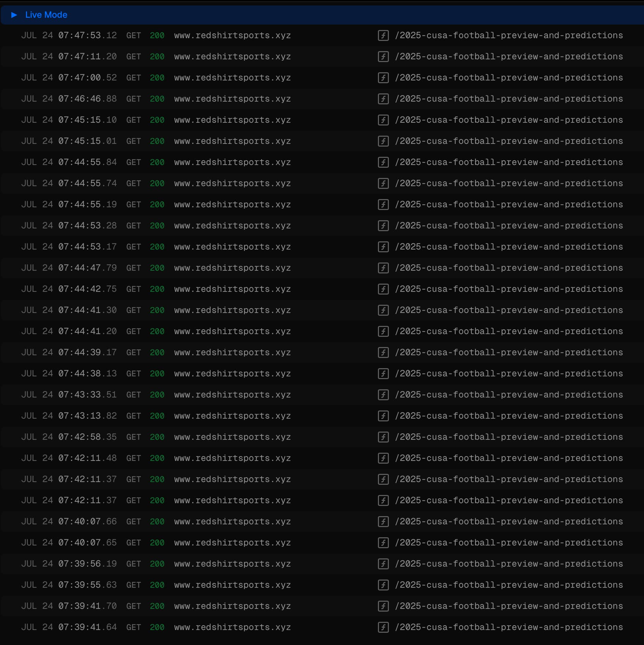644x645 pixels.
Task: Open request path in the 07:44:38.13 row
Action: (509, 374)
